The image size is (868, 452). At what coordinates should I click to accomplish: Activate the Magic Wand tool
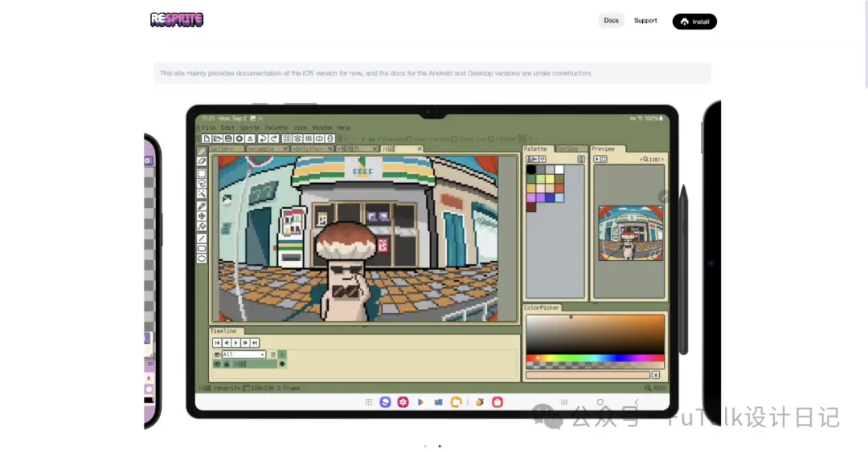202,194
